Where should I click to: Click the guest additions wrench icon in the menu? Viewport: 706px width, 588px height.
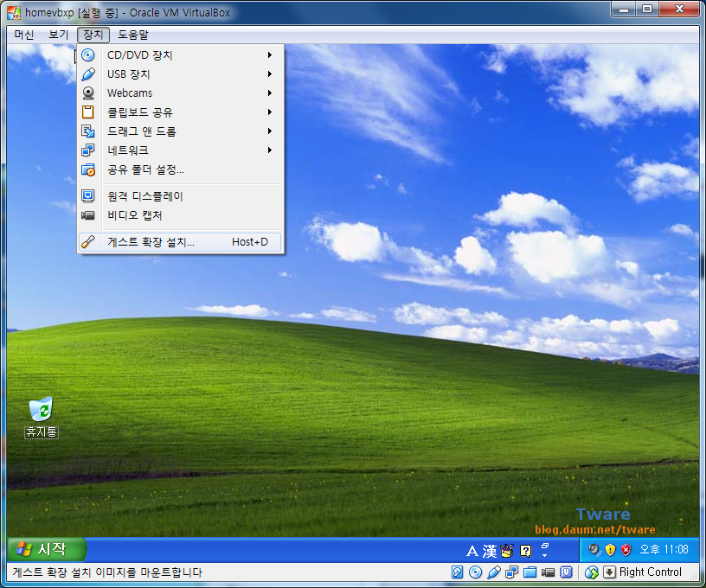point(88,242)
